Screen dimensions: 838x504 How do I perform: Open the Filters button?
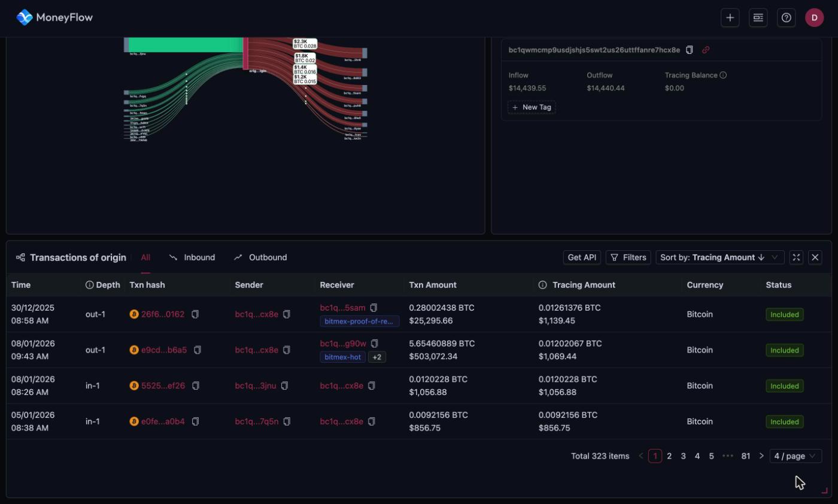coord(628,257)
